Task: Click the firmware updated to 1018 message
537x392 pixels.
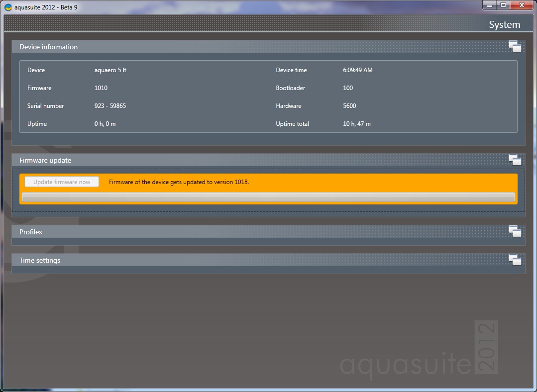Action: pyautogui.click(x=179, y=182)
